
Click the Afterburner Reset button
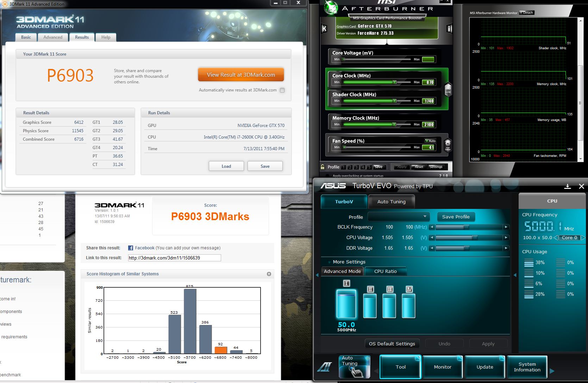pyautogui.click(x=419, y=167)
